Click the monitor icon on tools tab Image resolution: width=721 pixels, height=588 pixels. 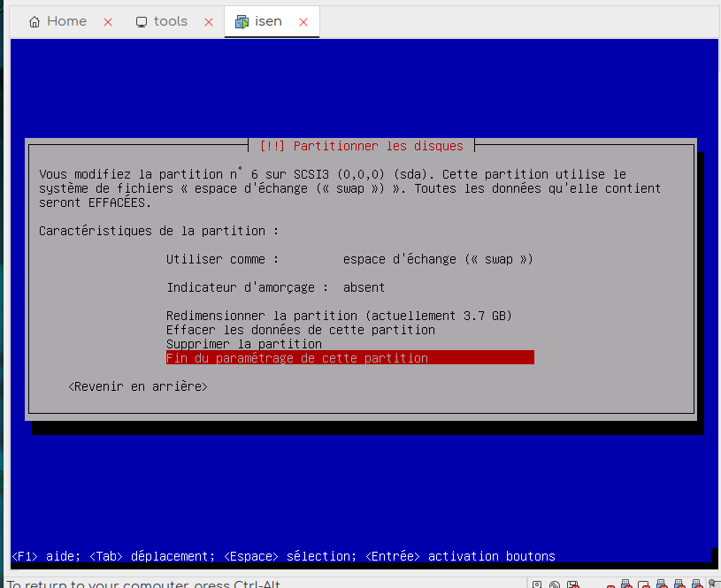click(142, 22)
